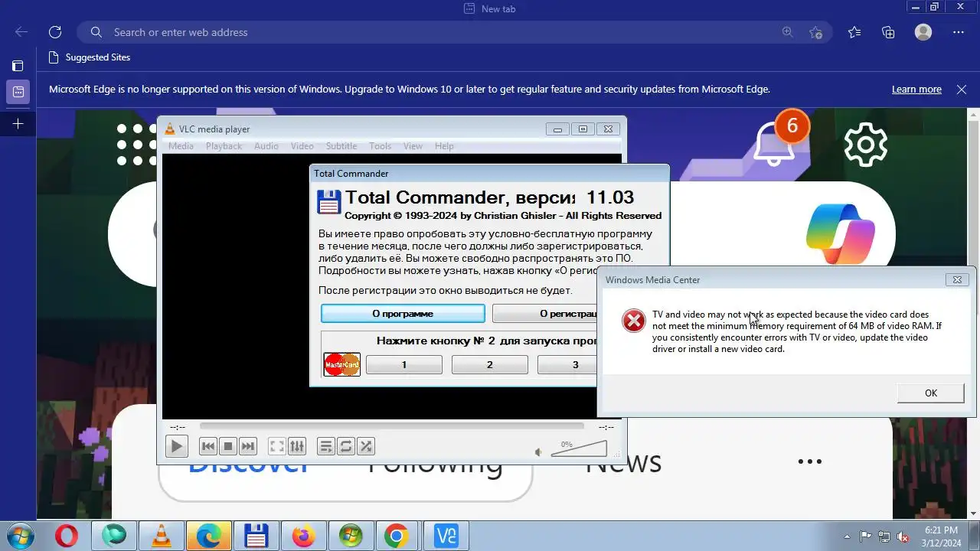Open the Suggested Sites bookmark

point(89,57)
